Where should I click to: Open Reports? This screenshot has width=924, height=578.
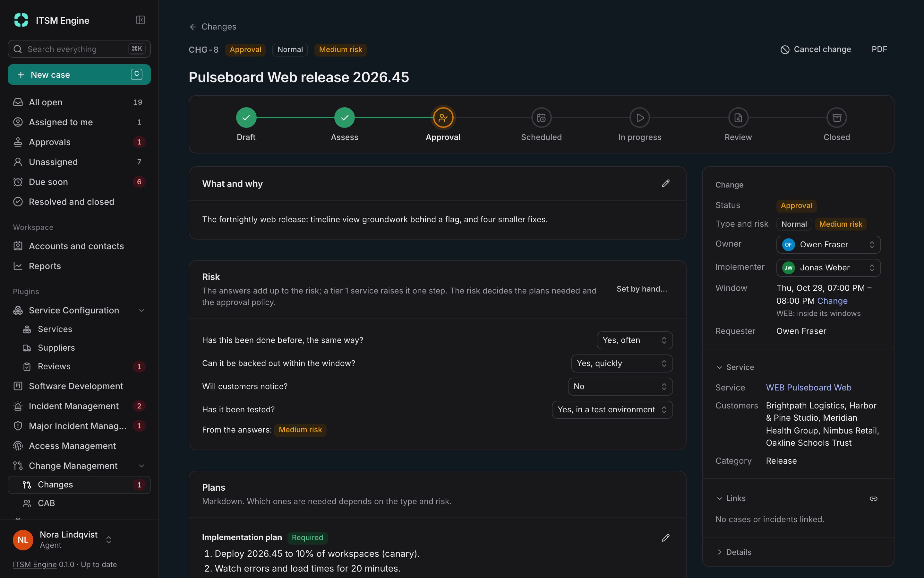point(79,266)
